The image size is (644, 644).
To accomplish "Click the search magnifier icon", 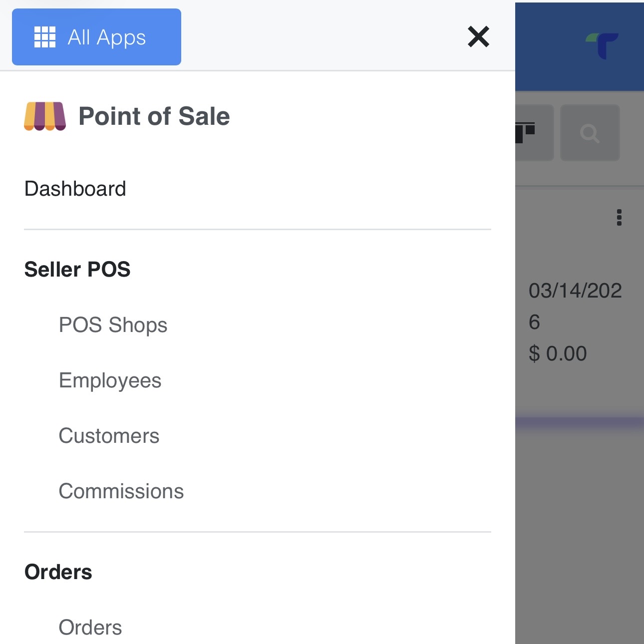I will [590, 133].
